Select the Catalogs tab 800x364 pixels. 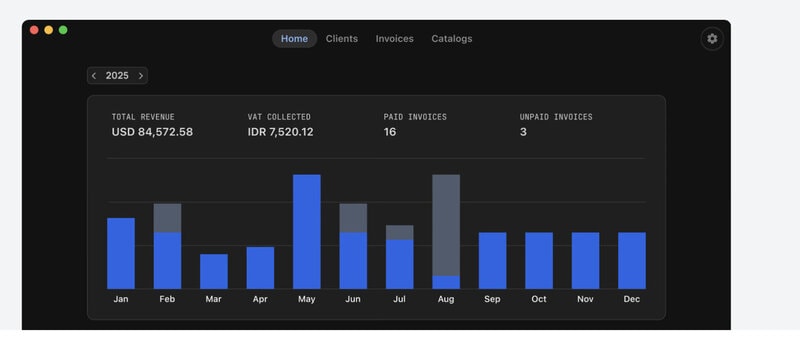tap(452, 39)
